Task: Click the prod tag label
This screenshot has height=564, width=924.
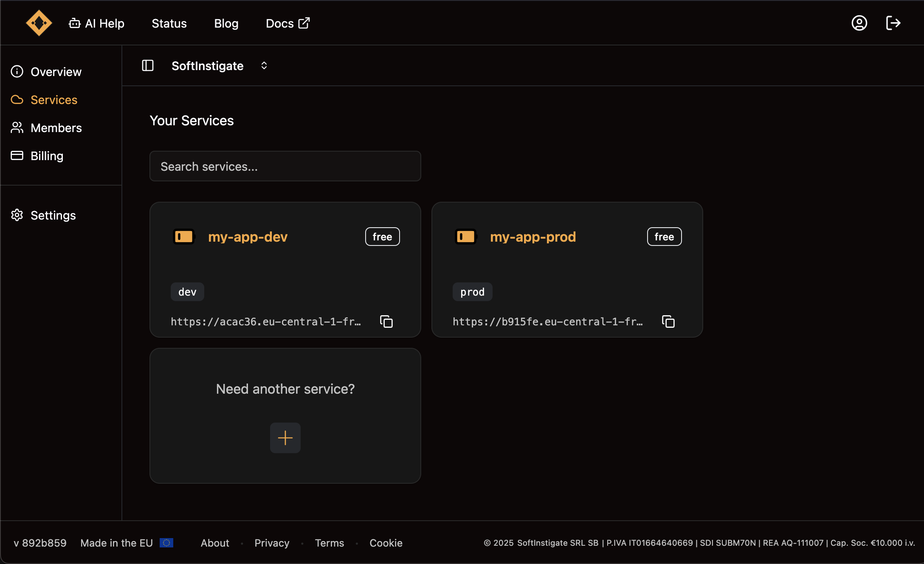Action: point(472,292)
